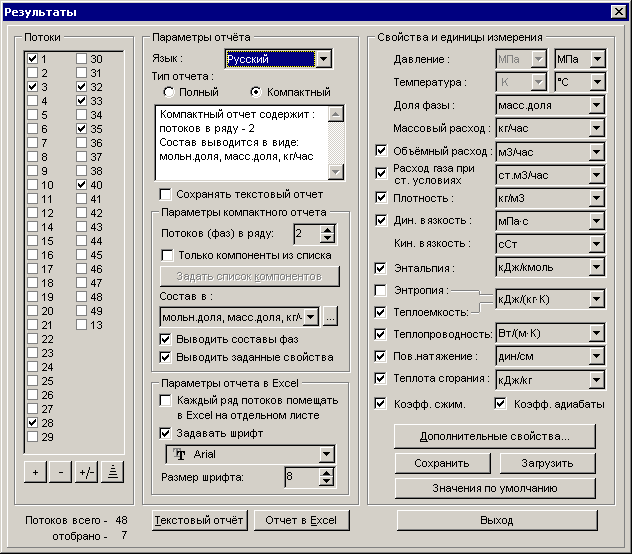
Task: Decrease font size spinner down arrow
Action: pos(326,481)
